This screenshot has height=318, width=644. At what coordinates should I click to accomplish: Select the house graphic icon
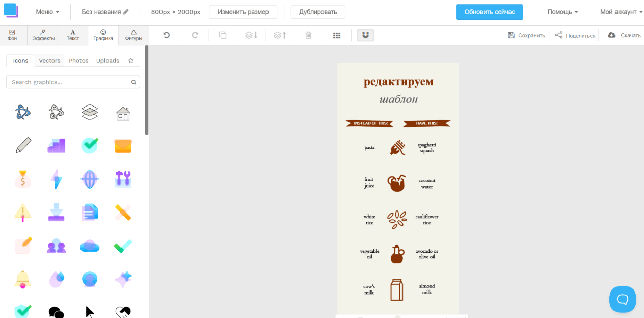point(123,113)
